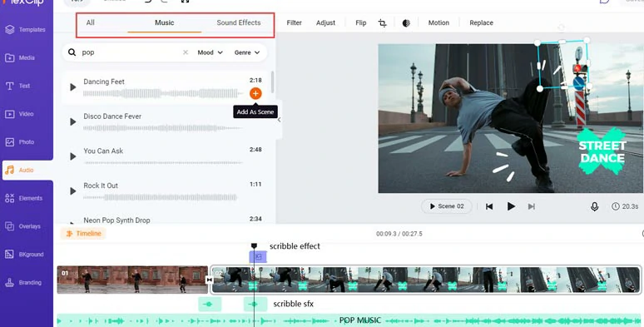Skip to the previous scene
This screenshot has height=327, width=644.
(x=489, y=206)
